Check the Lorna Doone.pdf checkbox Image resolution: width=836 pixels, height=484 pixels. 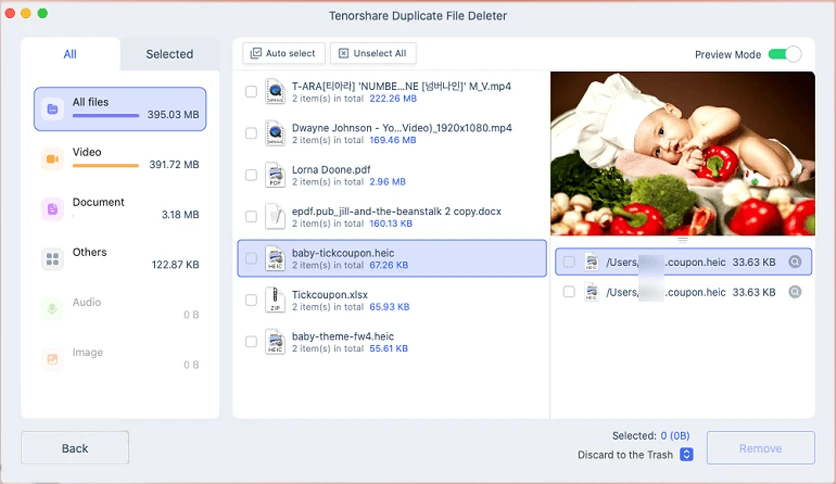click(251, 175)
